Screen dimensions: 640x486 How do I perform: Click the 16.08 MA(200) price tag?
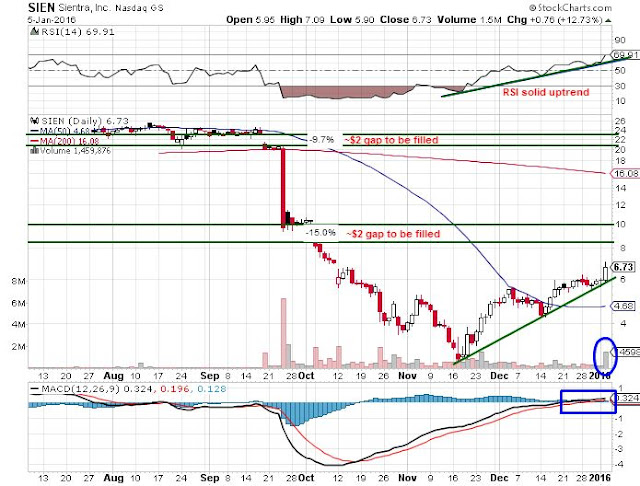pos(625,173)
